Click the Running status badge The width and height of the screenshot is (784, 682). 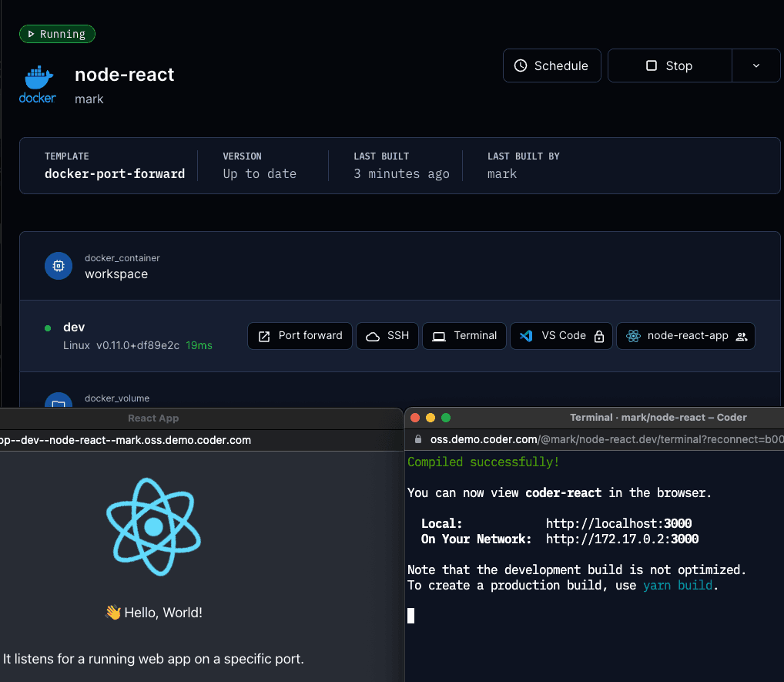[x=57, y=34]
